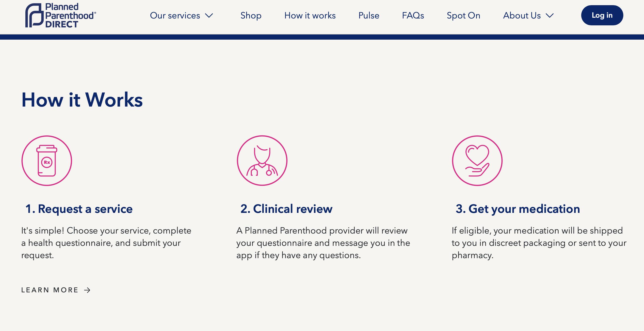644x331 pixels.
Task: Click the doctor with stethoscope icon
Action: click(x=262, y=161)
